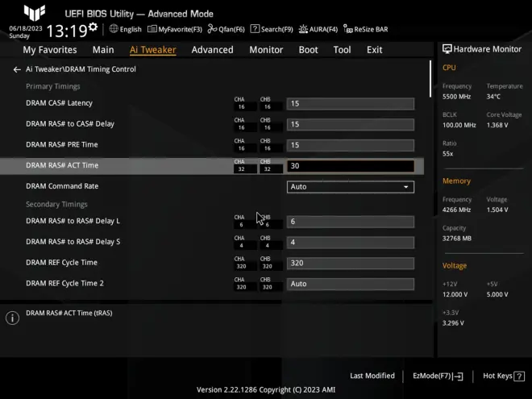Switch to EzMode(F7)
Viewport: 532px width, 399px height.
click(x=438, y=376)
